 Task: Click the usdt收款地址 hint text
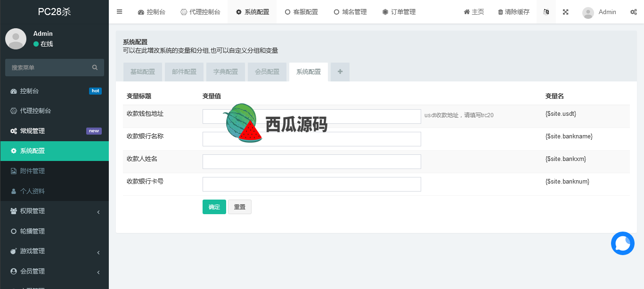pyautogui.click(x=459, y=115)
